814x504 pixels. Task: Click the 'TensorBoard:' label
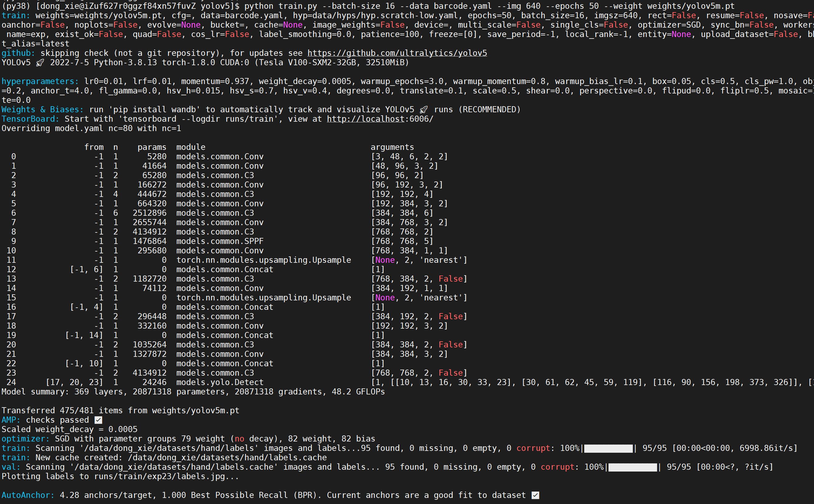coord(31,119)
